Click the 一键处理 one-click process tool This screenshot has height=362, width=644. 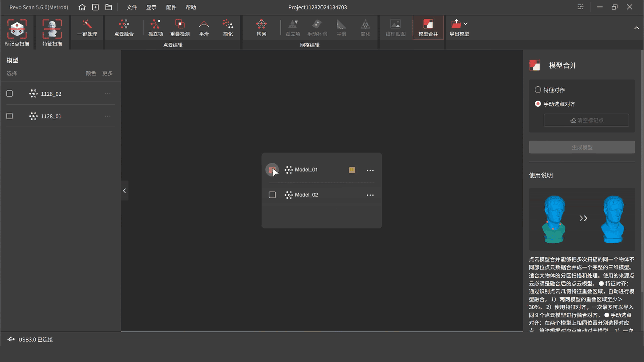click(87, 28)
